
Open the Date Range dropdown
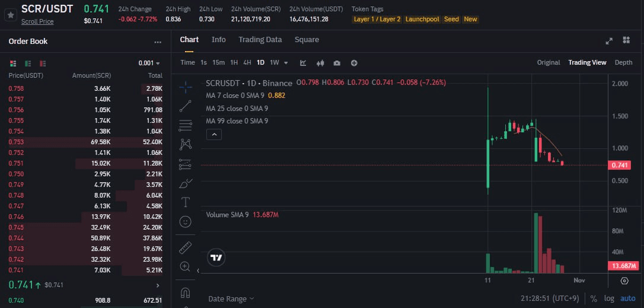pos(231,299)
